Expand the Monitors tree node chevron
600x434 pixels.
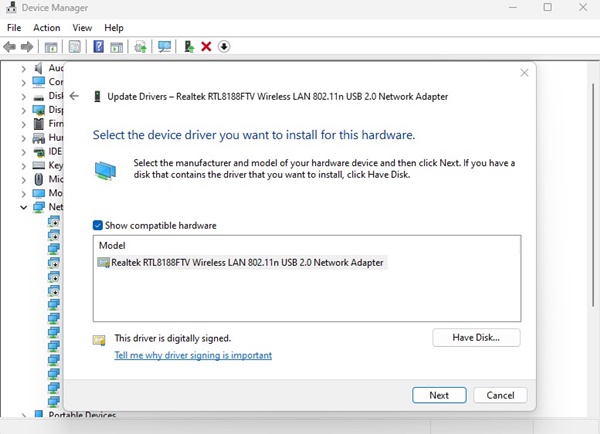coord(23,194)
